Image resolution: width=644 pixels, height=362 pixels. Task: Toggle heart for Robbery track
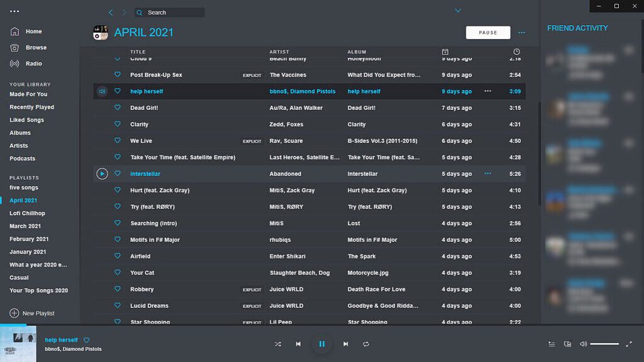(x=118, y=289)
